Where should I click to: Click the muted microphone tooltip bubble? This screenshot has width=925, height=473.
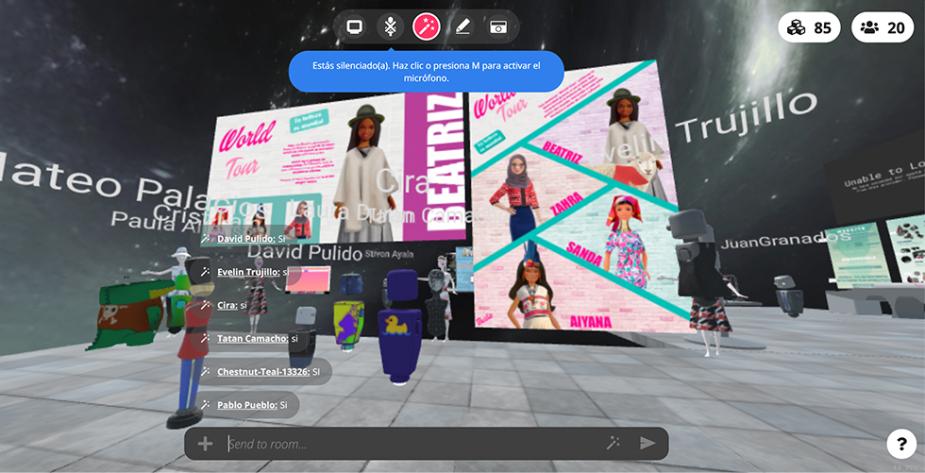(x=426, y=72)
